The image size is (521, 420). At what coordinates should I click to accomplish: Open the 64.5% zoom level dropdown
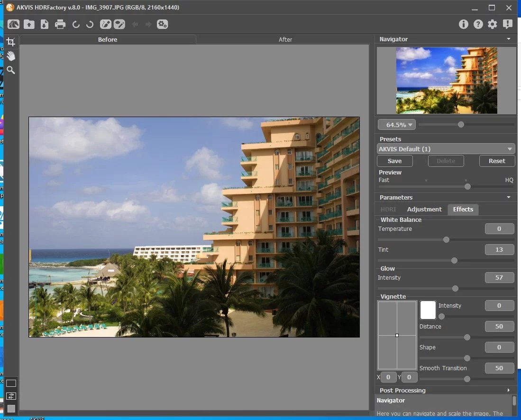[396, 125]
